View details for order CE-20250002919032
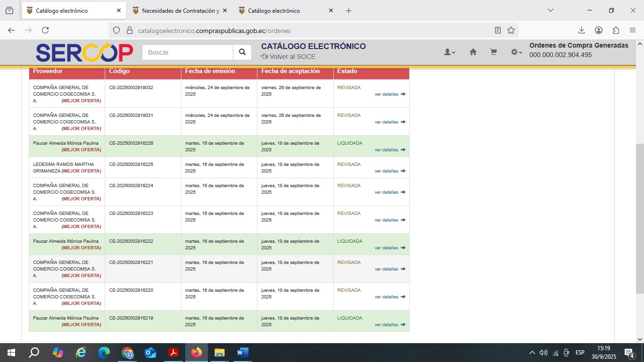644x362 pixels. coord(389,94)
